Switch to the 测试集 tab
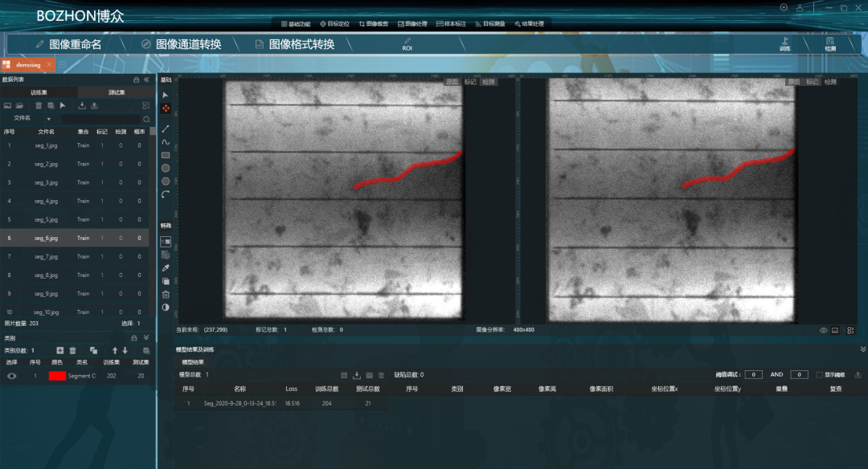The height and width of the screenshot is (469, 868). (x=116, y=92)
